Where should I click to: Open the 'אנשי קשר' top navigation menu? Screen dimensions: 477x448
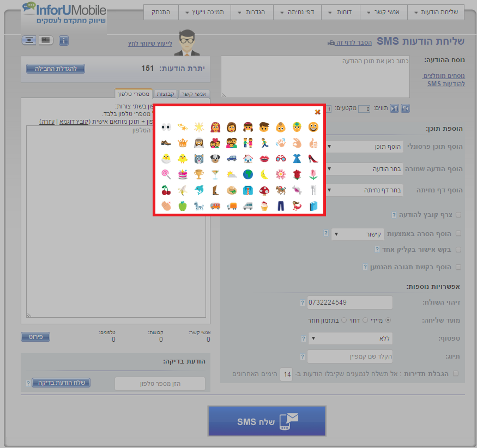(384, 12)
